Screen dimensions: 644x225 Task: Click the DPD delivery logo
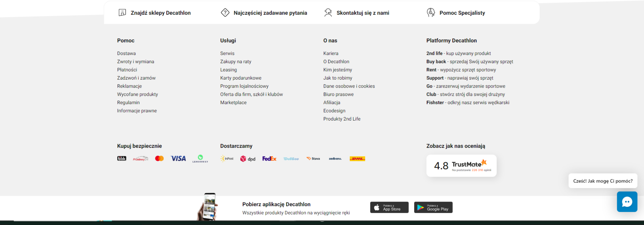248,159
